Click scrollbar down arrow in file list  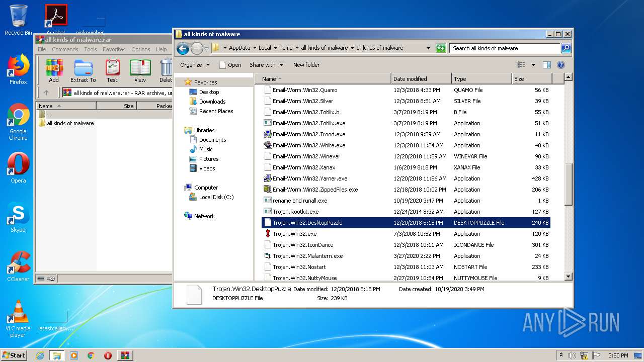point(568,277)
